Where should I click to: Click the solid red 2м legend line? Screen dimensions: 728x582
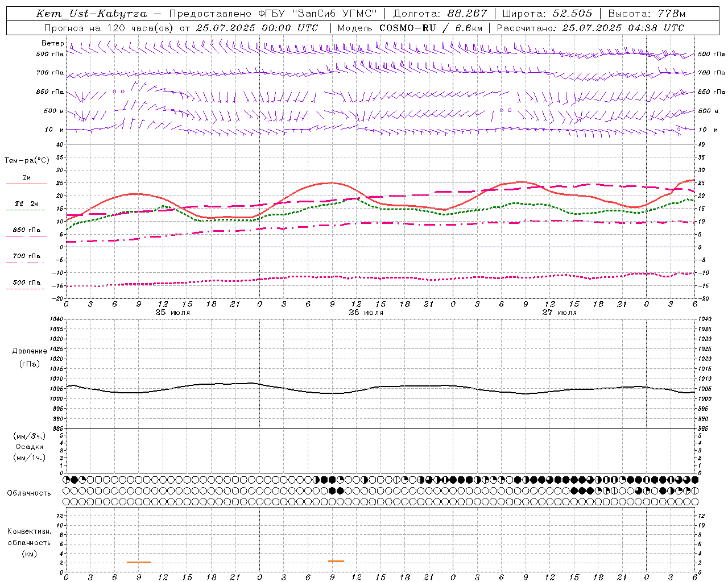(26, 184)
